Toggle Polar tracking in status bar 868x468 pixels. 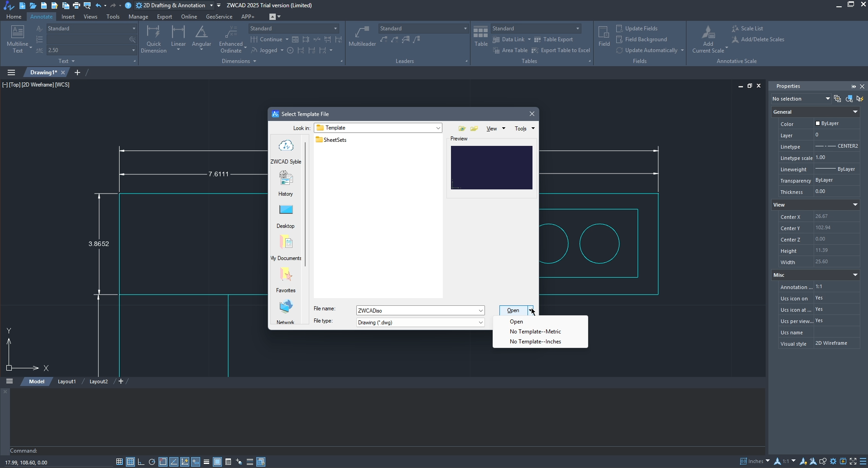pos(152,462)
